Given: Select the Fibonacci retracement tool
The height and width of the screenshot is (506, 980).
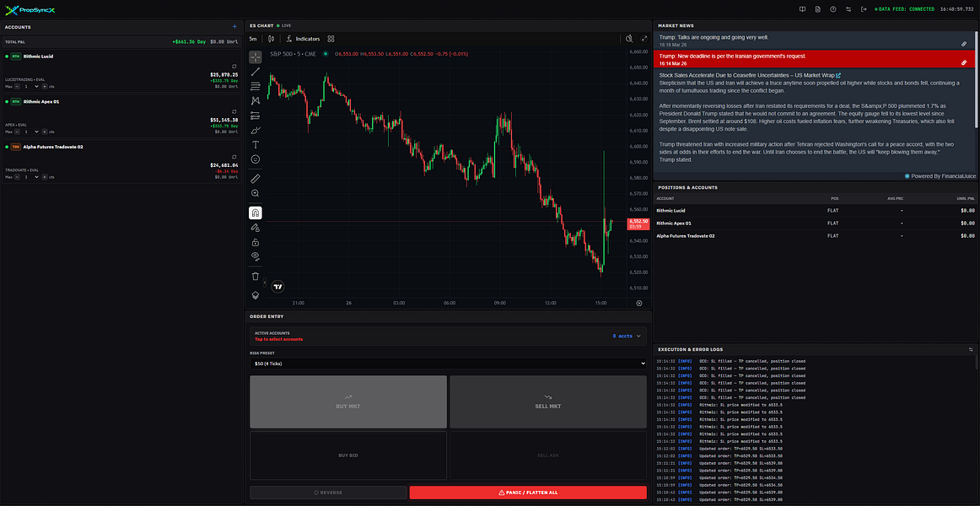Looking at the screenshot, I should [x=255, y=86].
